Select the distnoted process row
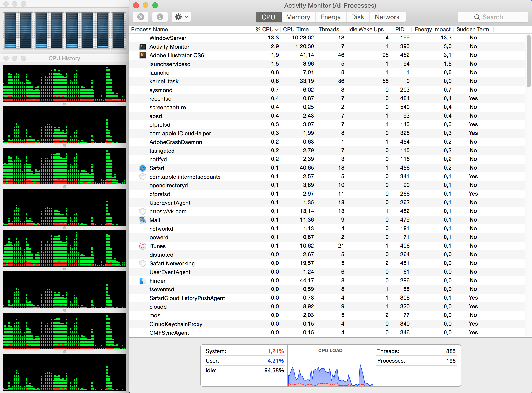This screenshot has width=532, height=393. (327, 255)
